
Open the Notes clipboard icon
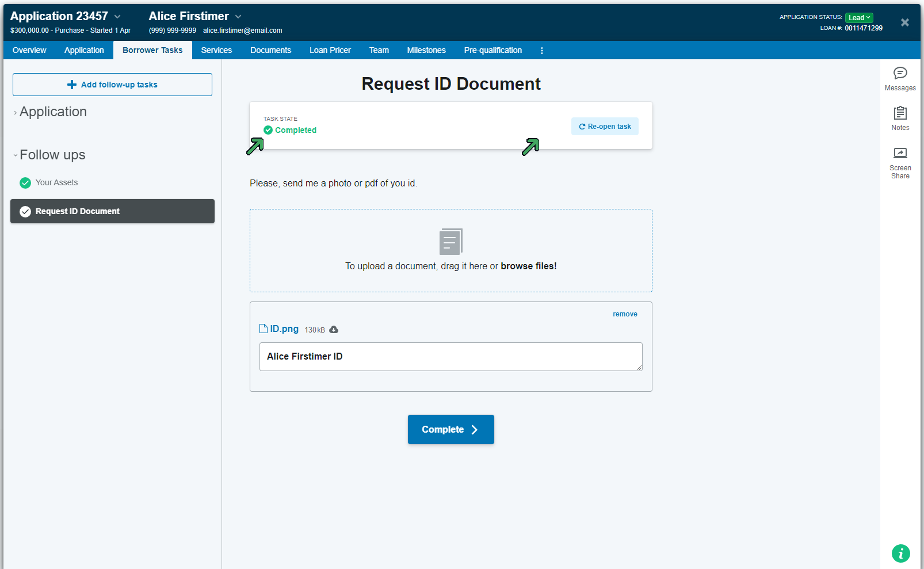point(900,113)
